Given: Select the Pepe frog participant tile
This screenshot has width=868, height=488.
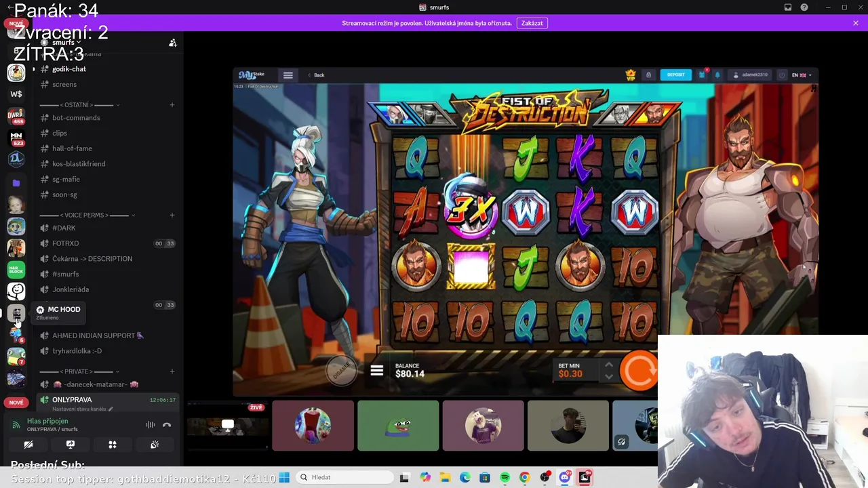Looking at the screenshot, I should pos(398,426).
